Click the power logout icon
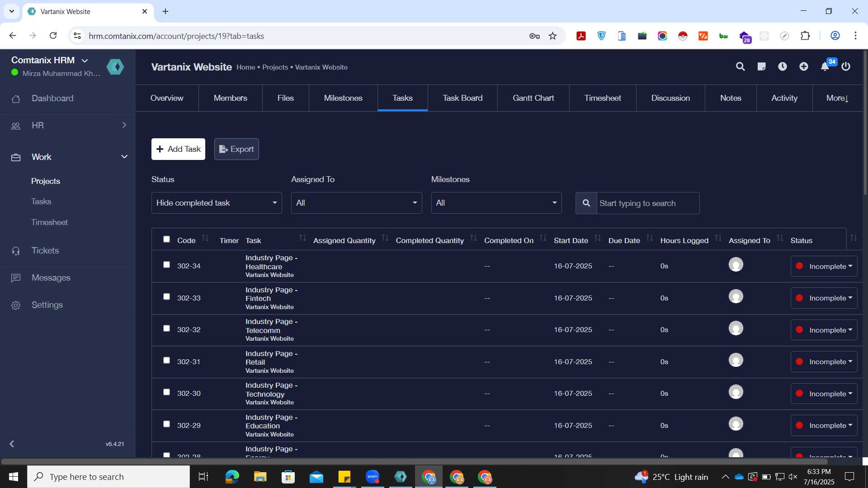The image size is (868, 488). point(846,67)
